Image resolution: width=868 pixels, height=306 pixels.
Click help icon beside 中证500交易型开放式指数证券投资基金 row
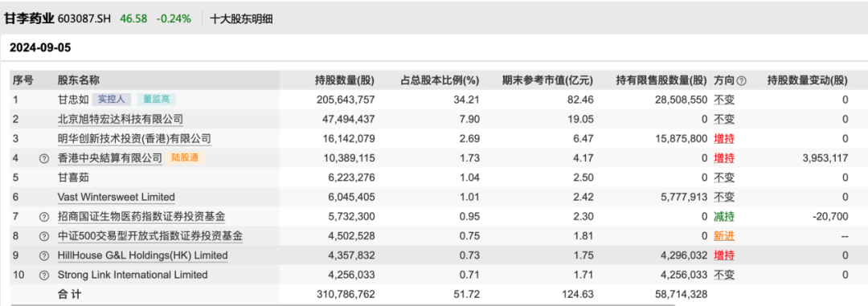(44, 236)
